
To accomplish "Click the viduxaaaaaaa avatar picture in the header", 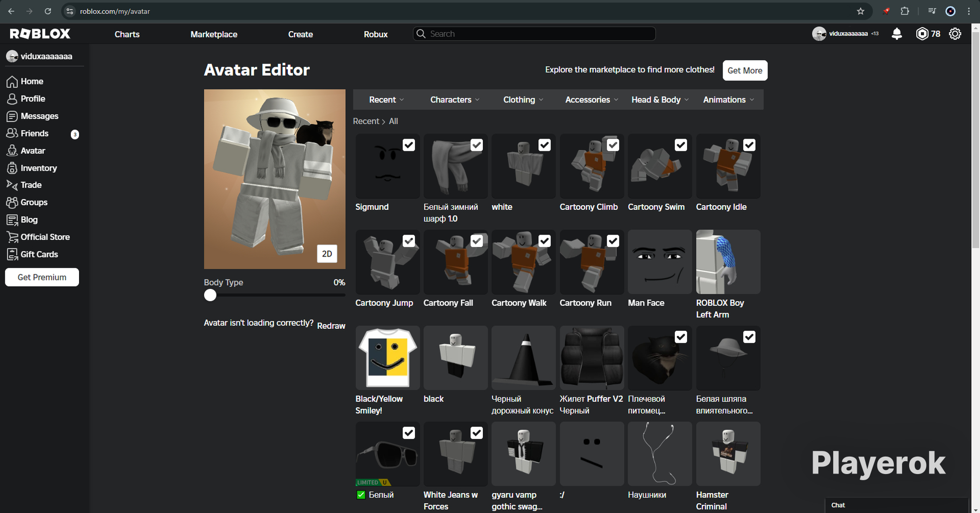I will (819, 34).
